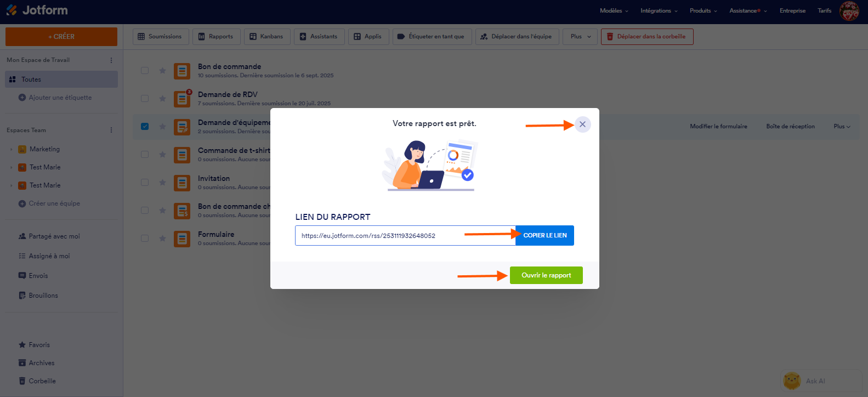Open the Tarifs menu item
This screenshot has width=868, height=397.
pyautogui.click(x=824, y=11)
